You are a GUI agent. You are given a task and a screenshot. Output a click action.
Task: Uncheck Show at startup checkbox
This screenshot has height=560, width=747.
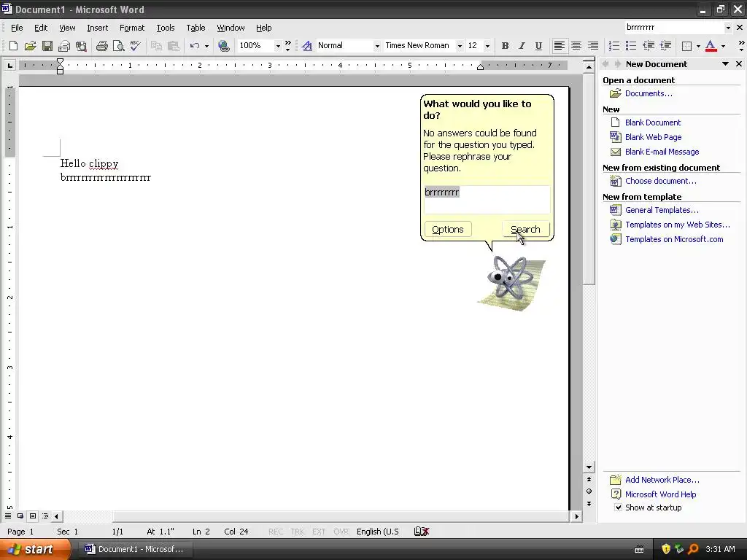point(618,507)
